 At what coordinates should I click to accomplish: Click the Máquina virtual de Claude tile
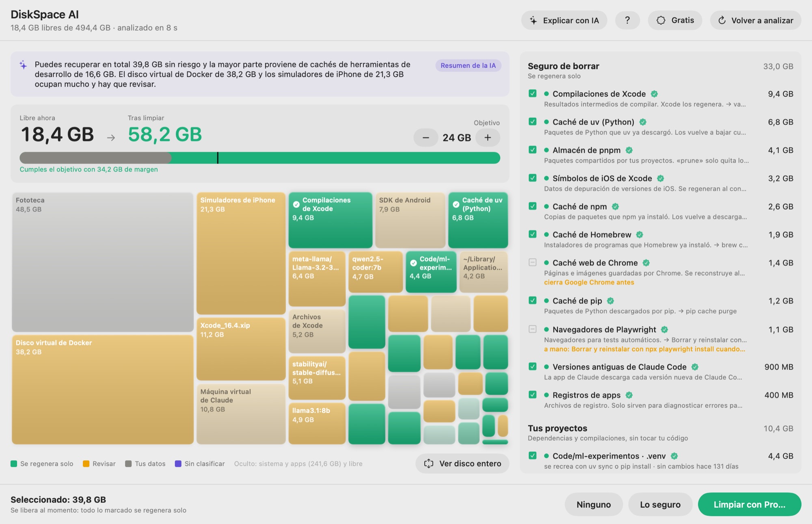241,414
